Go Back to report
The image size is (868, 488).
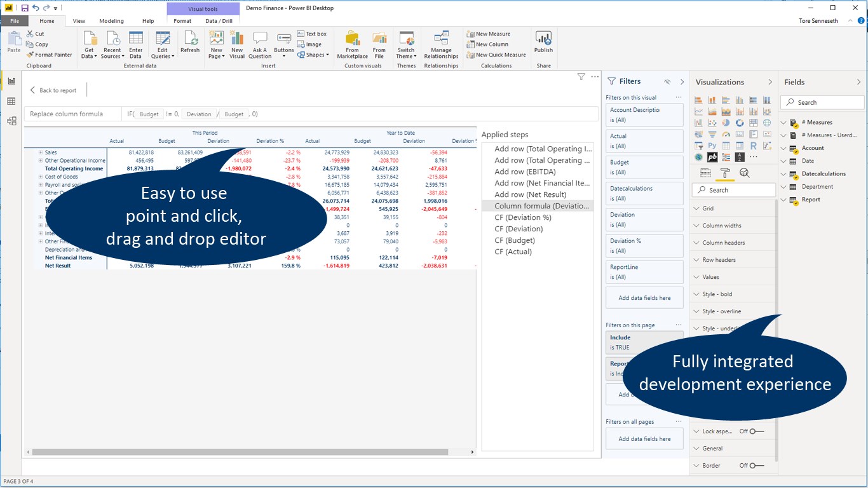point(53,90)
